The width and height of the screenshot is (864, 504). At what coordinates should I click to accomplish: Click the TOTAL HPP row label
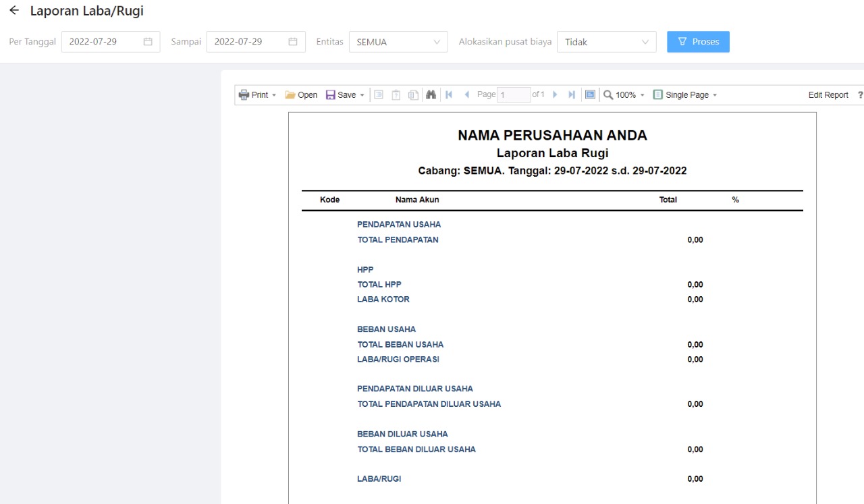(379, 284)
